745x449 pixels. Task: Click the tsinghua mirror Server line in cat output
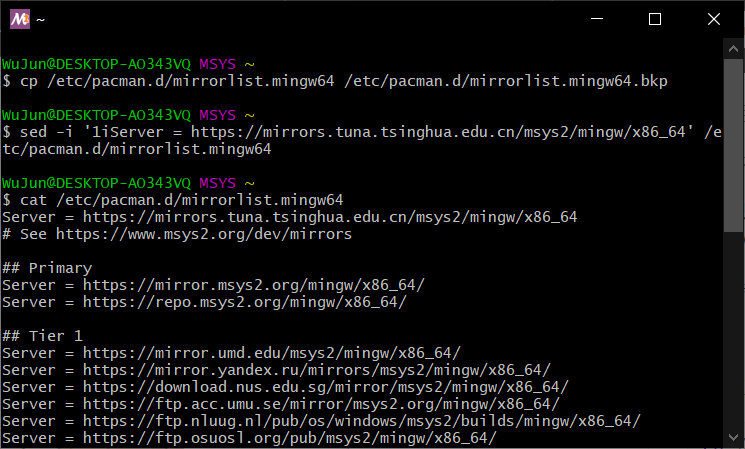[x=289, y=217]
